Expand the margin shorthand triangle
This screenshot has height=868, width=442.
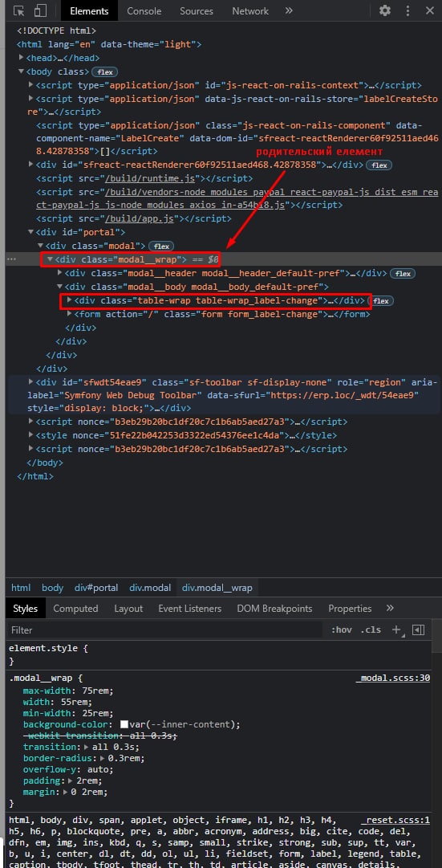coord(66,793)
